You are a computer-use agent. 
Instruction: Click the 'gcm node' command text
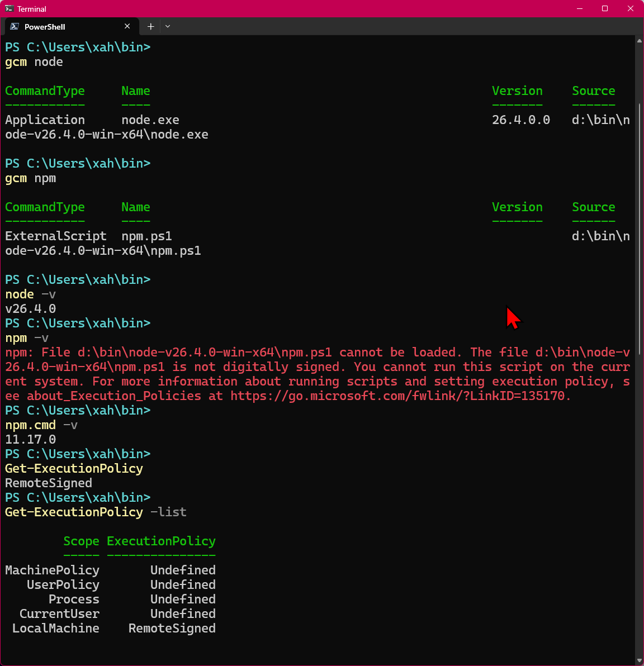point(34,62)
